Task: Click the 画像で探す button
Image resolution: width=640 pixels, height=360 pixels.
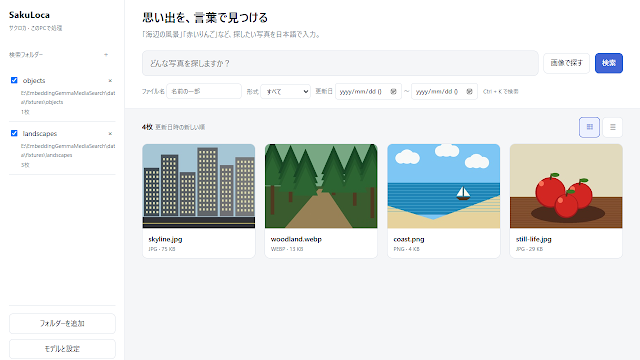Action: point(567,63)
